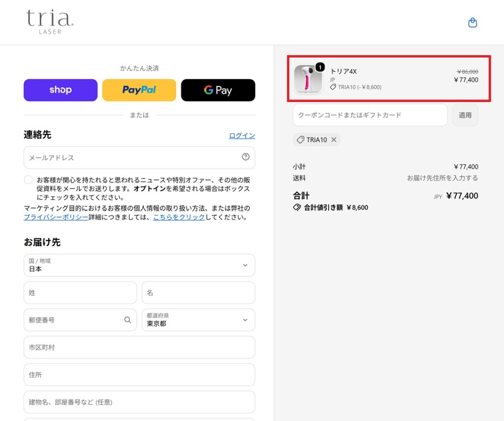The height and width of the screenshot is (421, 504).
Task: Focus the 市区町村 city field
Action: pyautogui.click(x=139, y=347)
